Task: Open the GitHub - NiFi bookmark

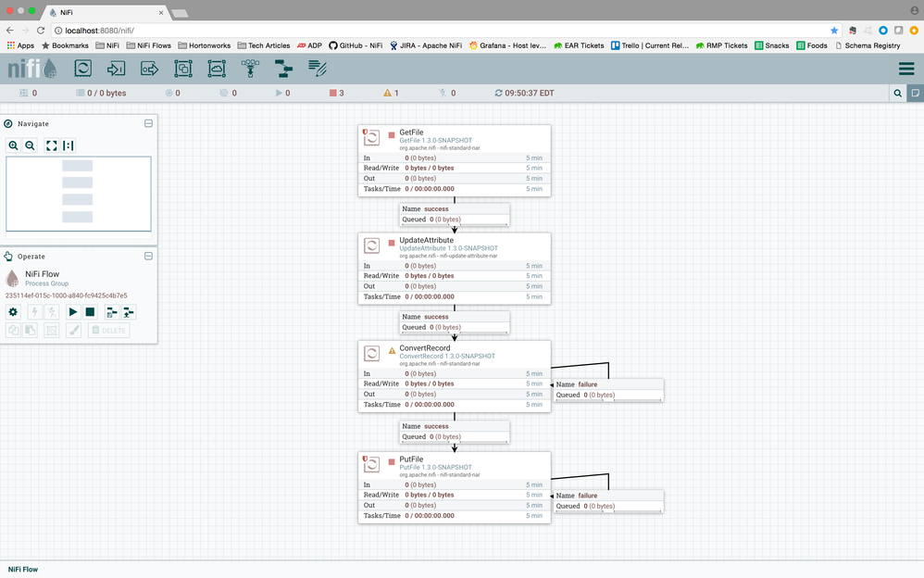Action: click(x=356, y=45)
